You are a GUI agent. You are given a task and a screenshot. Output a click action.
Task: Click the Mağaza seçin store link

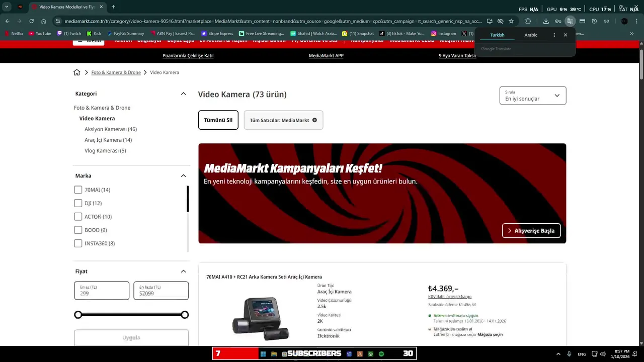(490, 334)
